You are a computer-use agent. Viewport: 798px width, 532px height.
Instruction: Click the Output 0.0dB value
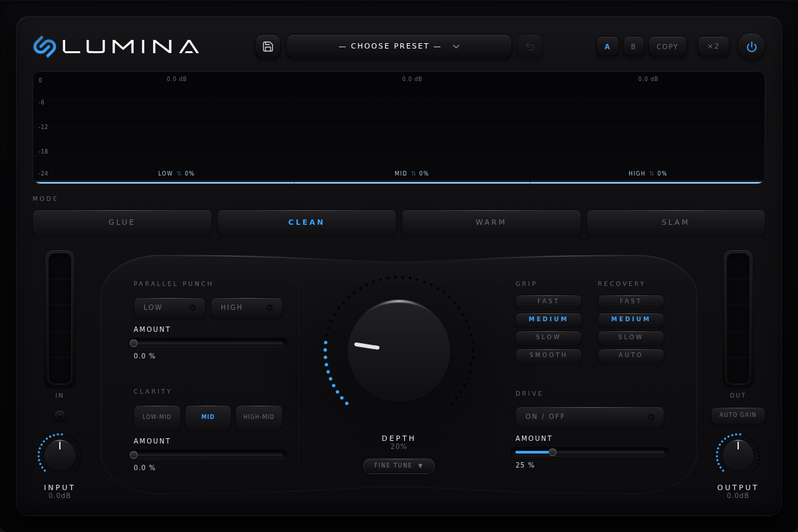click(738, 496)
